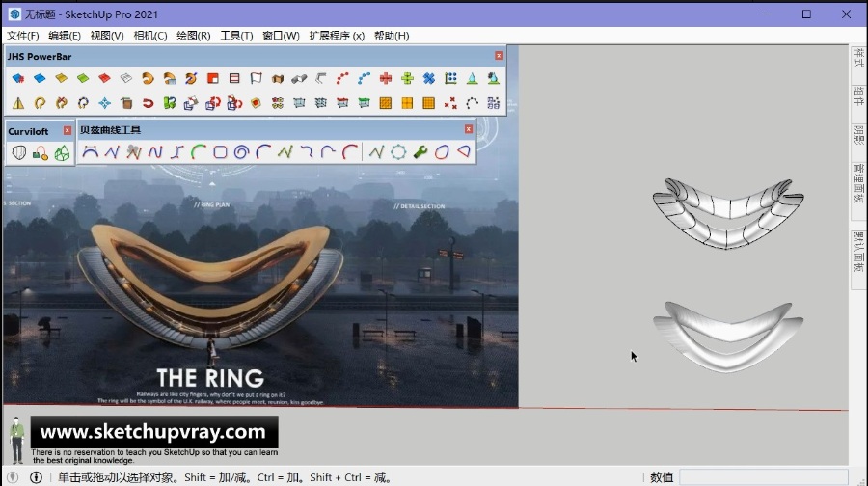
Task: Click the red dotted curve icon
Action: (x=342, y=79)
